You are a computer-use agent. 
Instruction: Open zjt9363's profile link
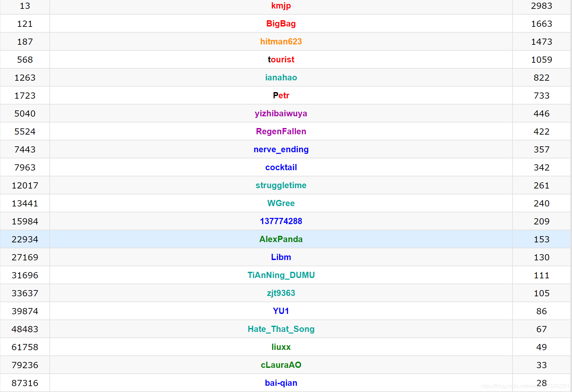click(x=281, y=293)
